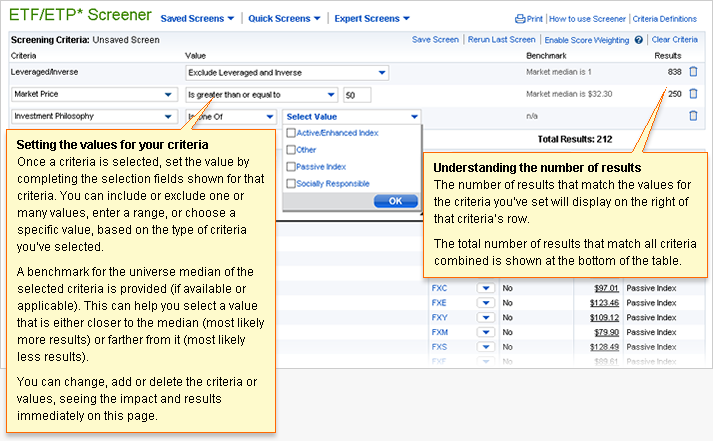Open action arrow button for FXC
The image size is (713, 441).
coord(486,288)
